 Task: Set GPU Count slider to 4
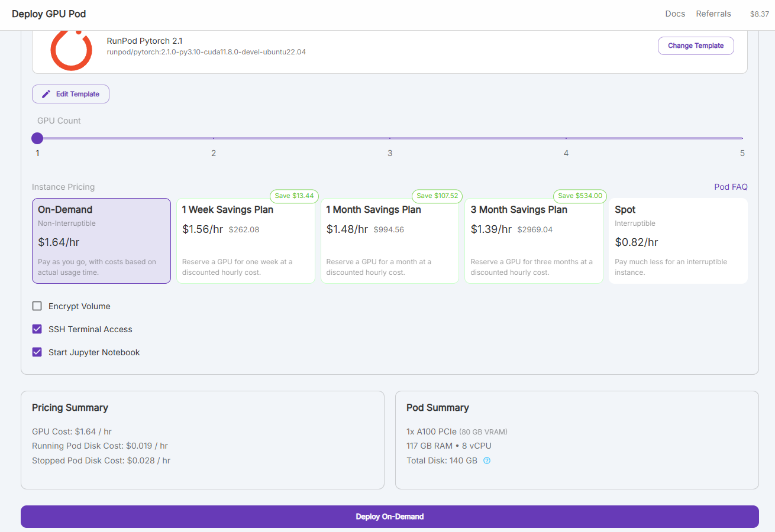click(x=566, y=138)
